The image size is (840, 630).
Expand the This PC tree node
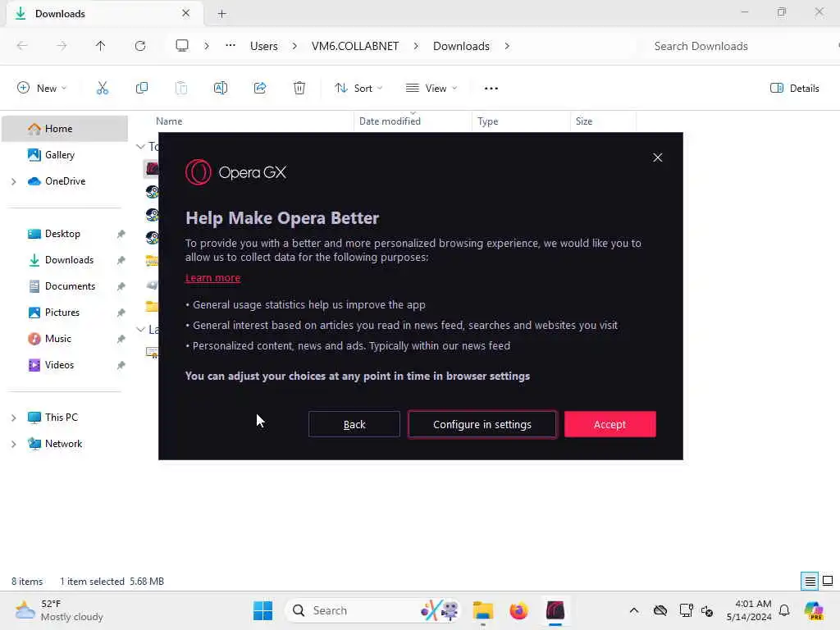tap(13, 418)
